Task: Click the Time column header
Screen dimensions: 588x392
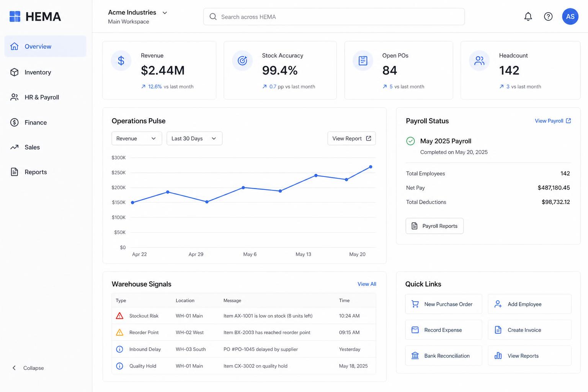Action: point(344,301)
